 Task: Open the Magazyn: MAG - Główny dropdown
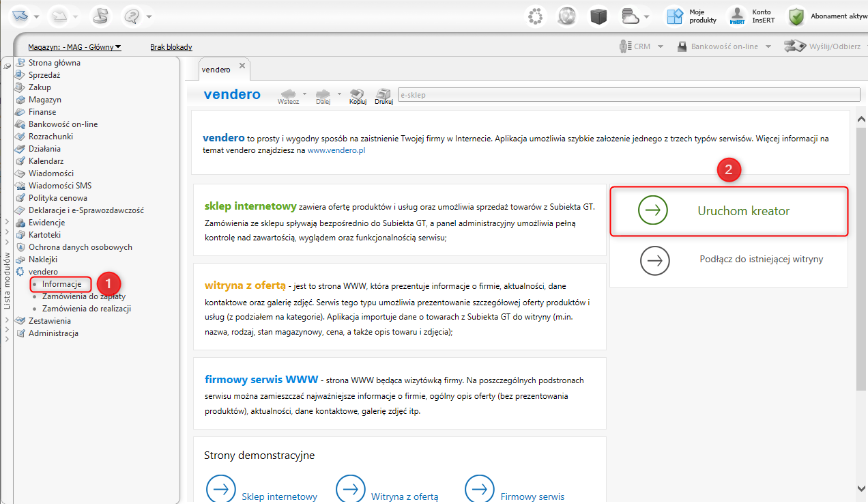click(x=74, y=47)
